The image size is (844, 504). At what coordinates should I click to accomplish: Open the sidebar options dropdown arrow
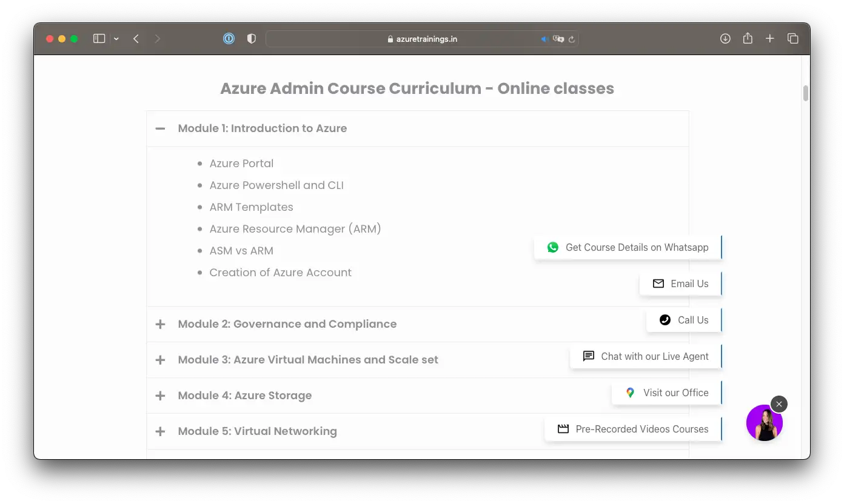pos(116,39)
